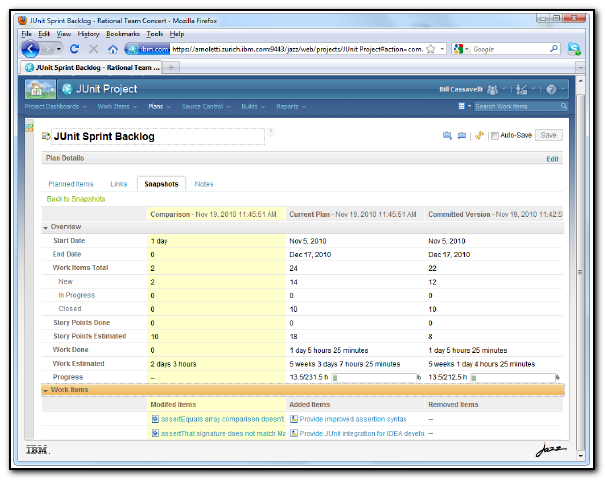This screenshot has height=480, width=605.
Task: Click the green sidebar icon at top left
Action: tap(29, 128)
